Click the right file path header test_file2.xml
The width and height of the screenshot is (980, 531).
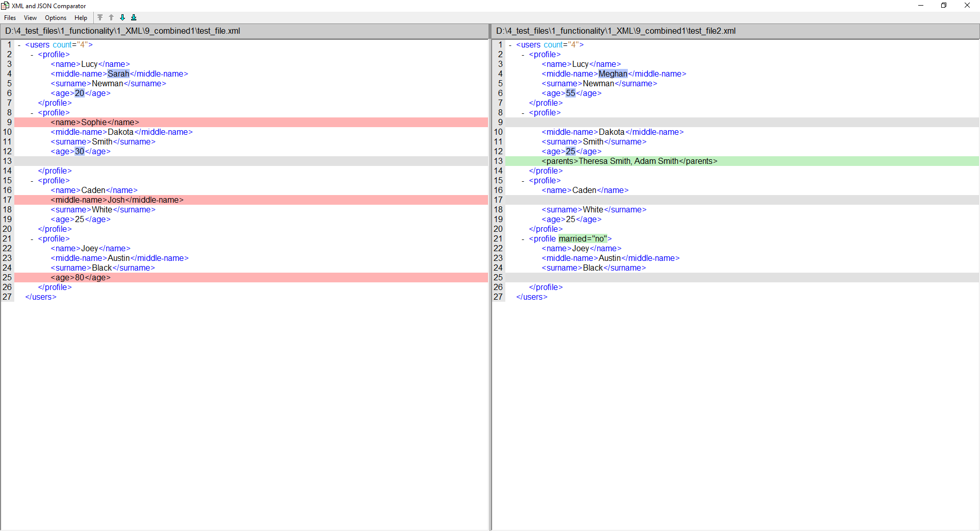tap(616, 31)
